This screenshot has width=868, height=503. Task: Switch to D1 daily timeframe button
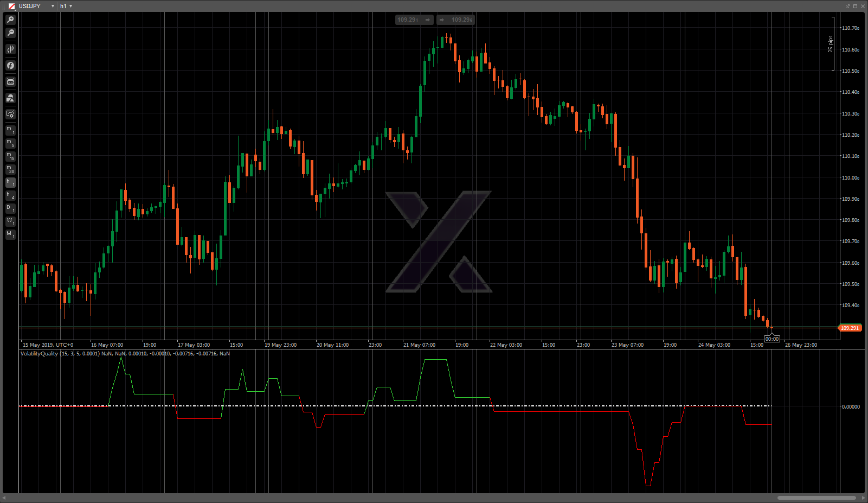(x=10, y=208)
